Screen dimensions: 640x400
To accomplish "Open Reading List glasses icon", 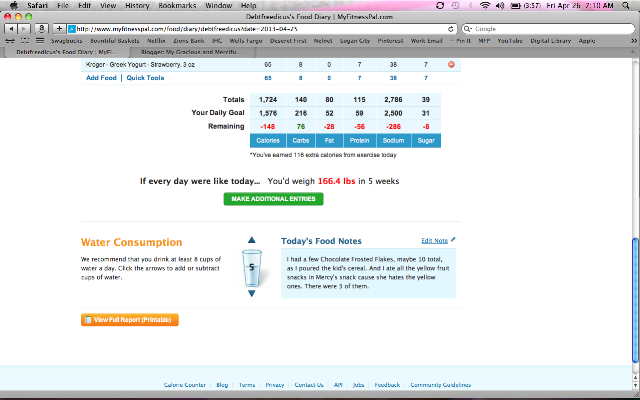I will (9, 41).
